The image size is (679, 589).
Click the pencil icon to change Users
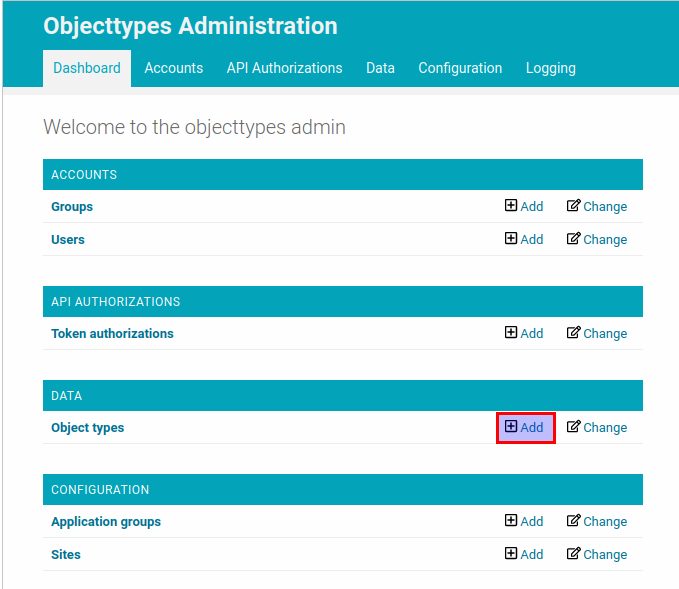pos(573,238)
